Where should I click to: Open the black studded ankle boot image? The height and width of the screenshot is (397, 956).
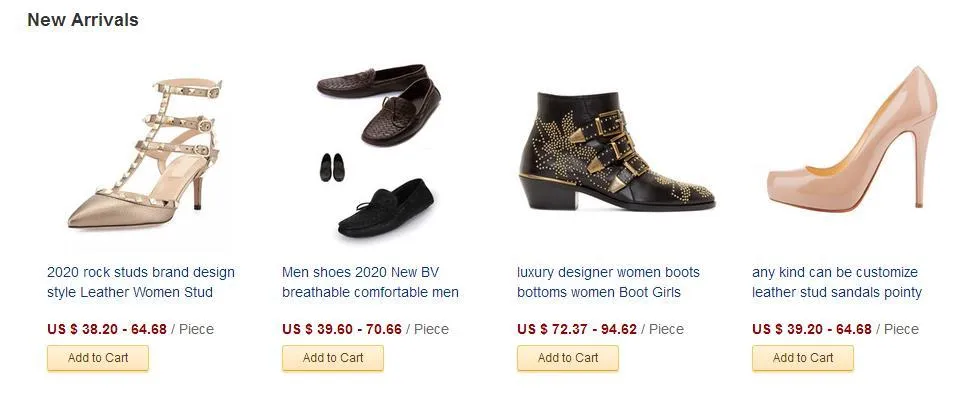[616, 151]
